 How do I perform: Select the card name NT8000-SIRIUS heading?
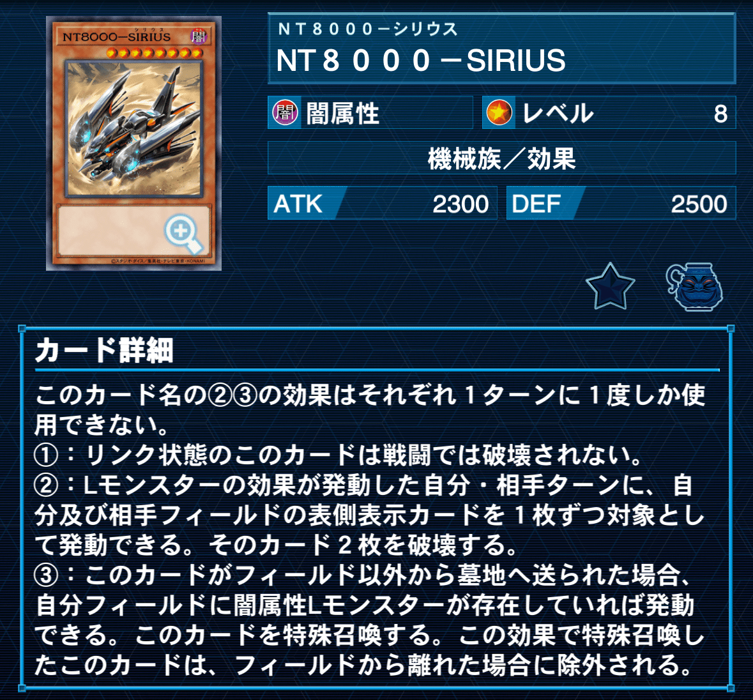[421, 61]
